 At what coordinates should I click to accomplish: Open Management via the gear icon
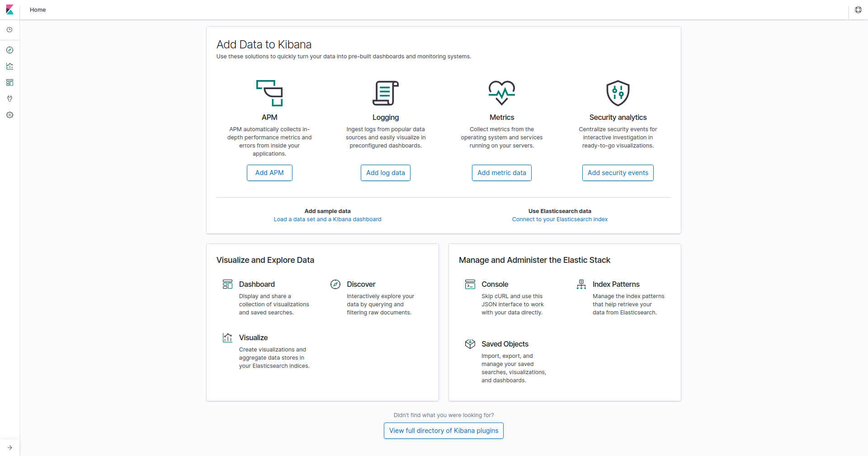click(10, 115)
